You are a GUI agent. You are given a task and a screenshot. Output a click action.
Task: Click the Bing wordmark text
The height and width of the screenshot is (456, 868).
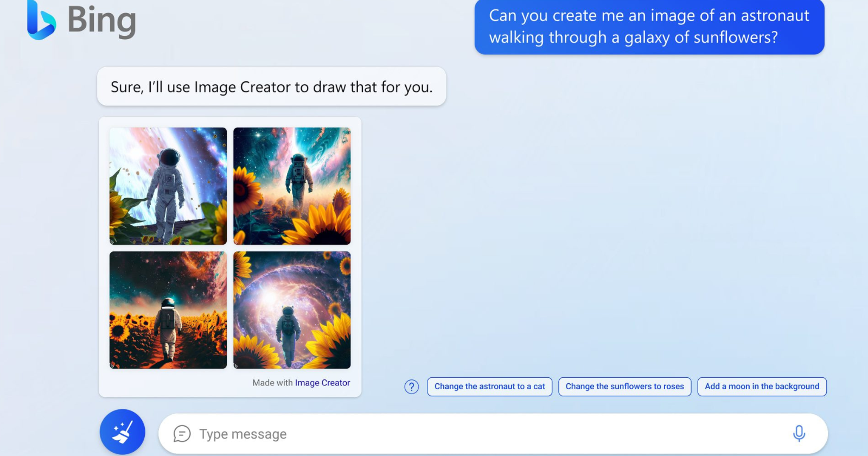(101, 22)
